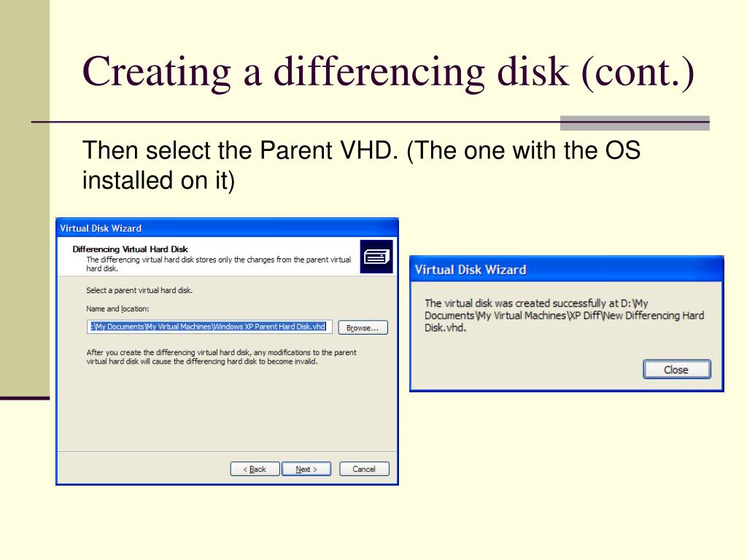Go back with the < Back button

click(255, 469)
